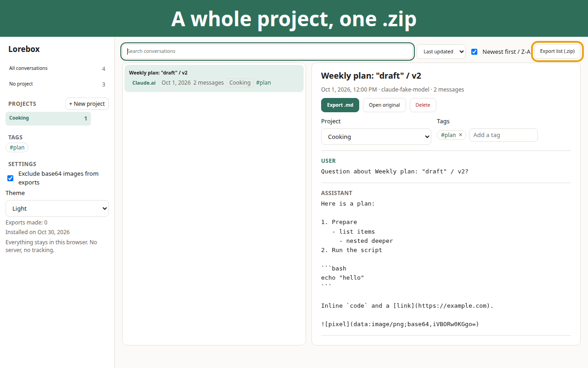Delete the Weekly plan conversation

tap(423, 105)
